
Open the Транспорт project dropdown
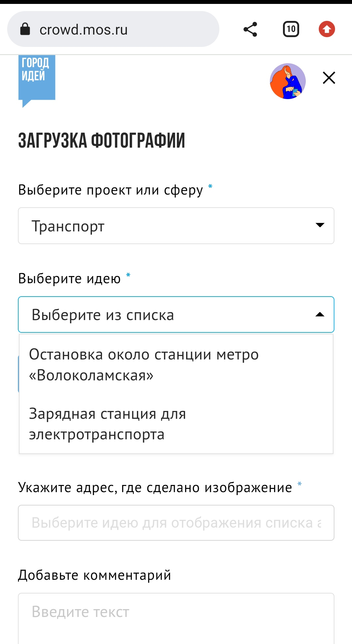pos(176,226)
